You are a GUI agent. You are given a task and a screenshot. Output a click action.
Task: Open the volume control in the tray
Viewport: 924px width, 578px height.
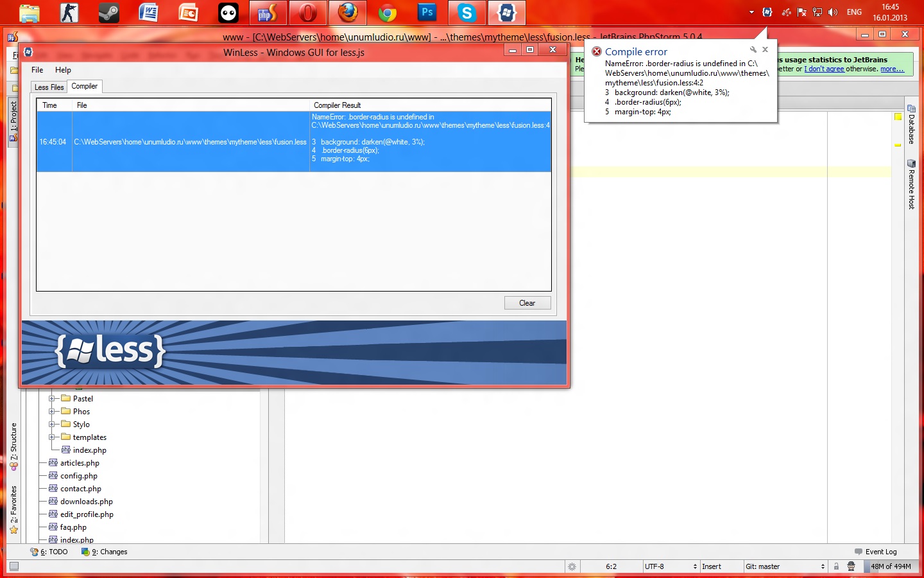(x=833, y=12)
